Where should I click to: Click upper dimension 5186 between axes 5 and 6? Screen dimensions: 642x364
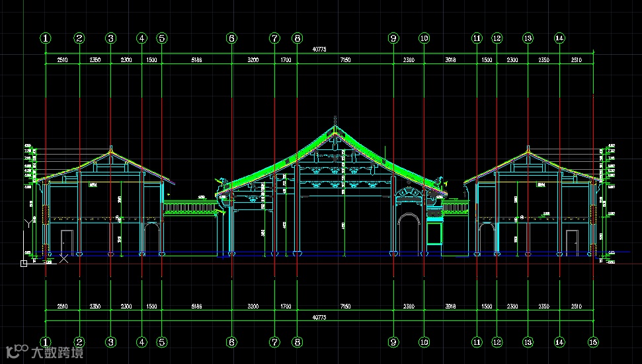tap(196, 59)
